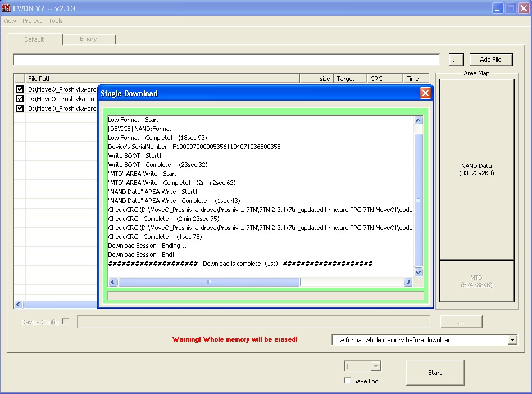
Task: Close the Single-Download dialog
Action: pos(425,93)
